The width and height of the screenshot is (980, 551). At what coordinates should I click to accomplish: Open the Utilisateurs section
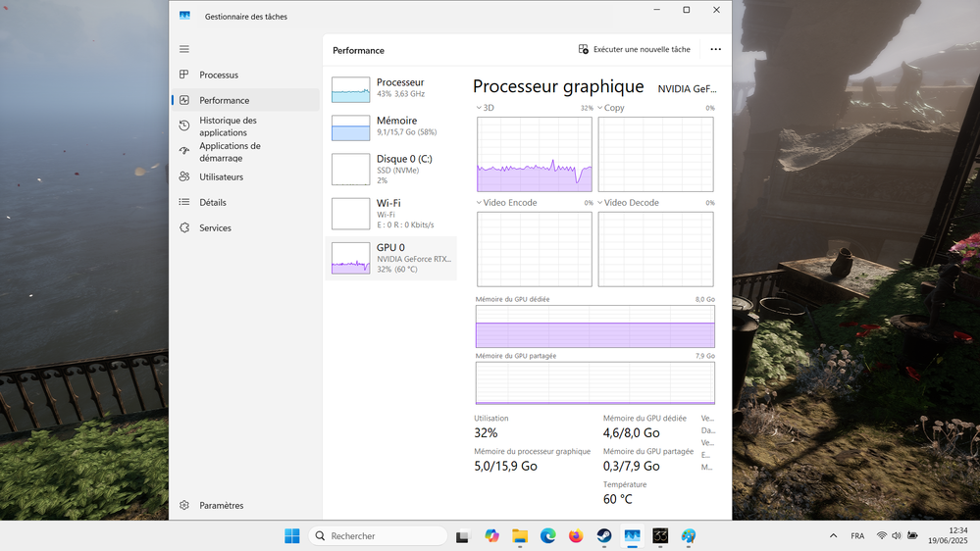pos(221,177)
